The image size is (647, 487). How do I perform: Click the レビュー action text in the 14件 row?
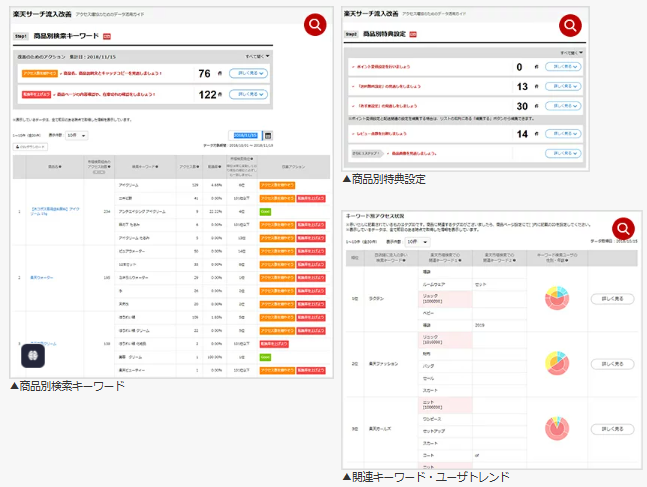coord(381,134)
